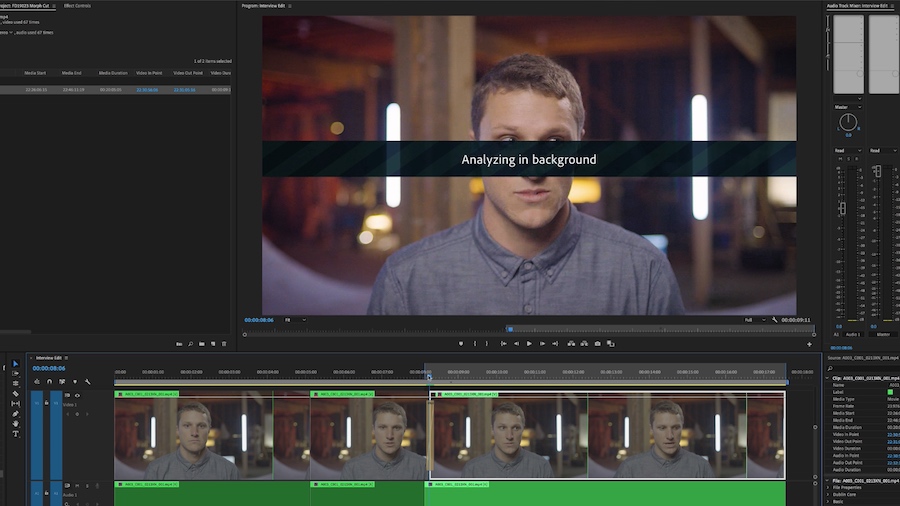Expand the Dublin Core section

click(828, 495)
